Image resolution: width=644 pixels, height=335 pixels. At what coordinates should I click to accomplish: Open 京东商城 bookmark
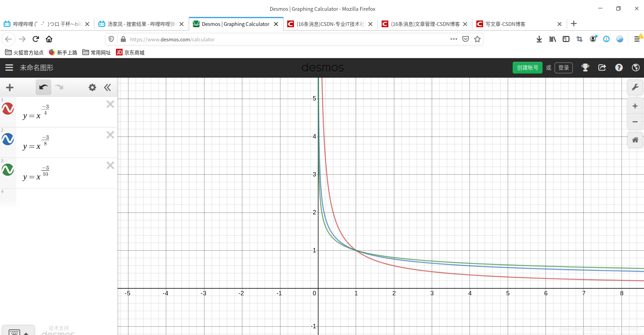[130, 52]
